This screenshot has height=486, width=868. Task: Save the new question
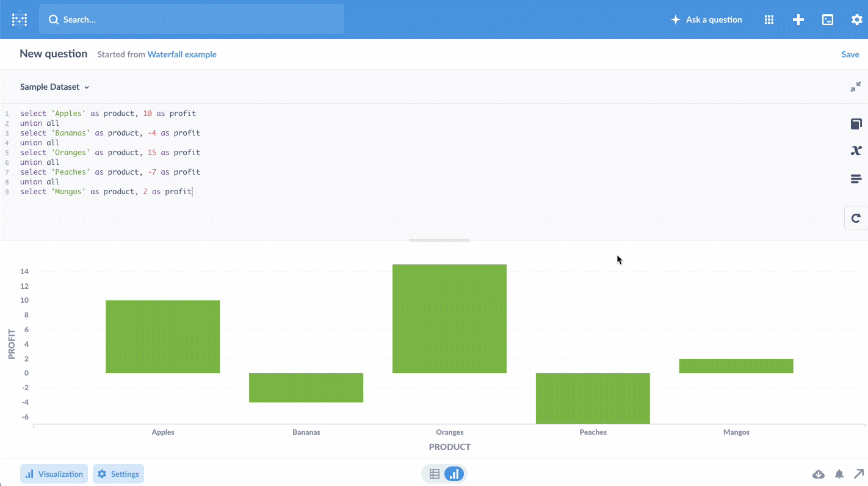pos(850,54)
